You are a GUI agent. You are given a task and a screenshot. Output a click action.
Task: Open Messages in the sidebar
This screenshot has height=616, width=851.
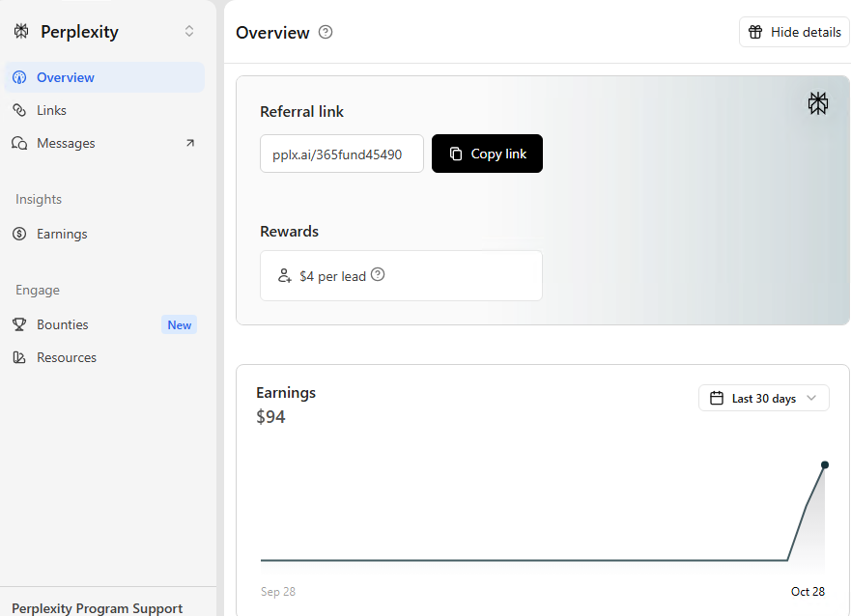click(66, 143)
